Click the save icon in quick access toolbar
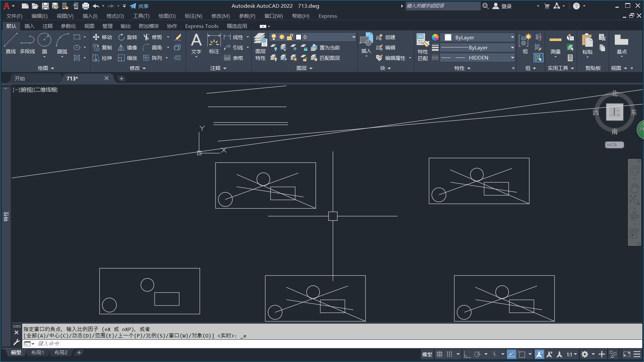 45,6
